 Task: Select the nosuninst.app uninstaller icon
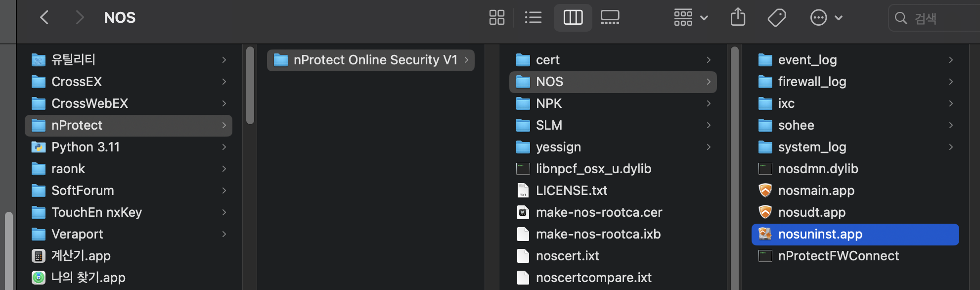click(765, 234)
